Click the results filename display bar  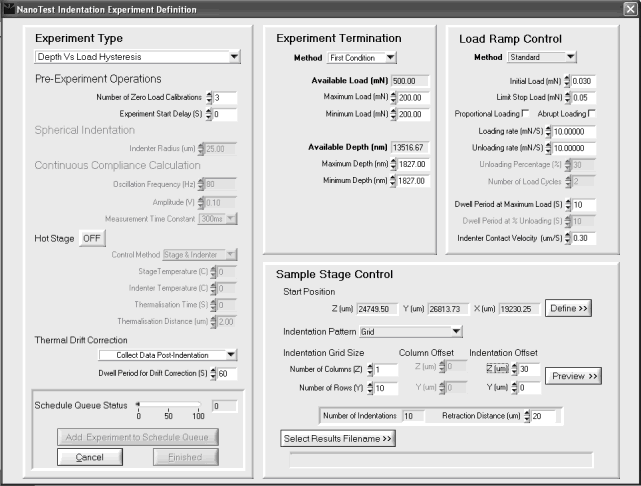point(441,460)
